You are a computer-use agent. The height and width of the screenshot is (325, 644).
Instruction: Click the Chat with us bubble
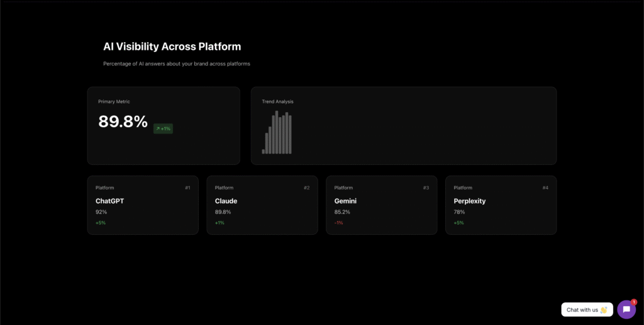587,310
